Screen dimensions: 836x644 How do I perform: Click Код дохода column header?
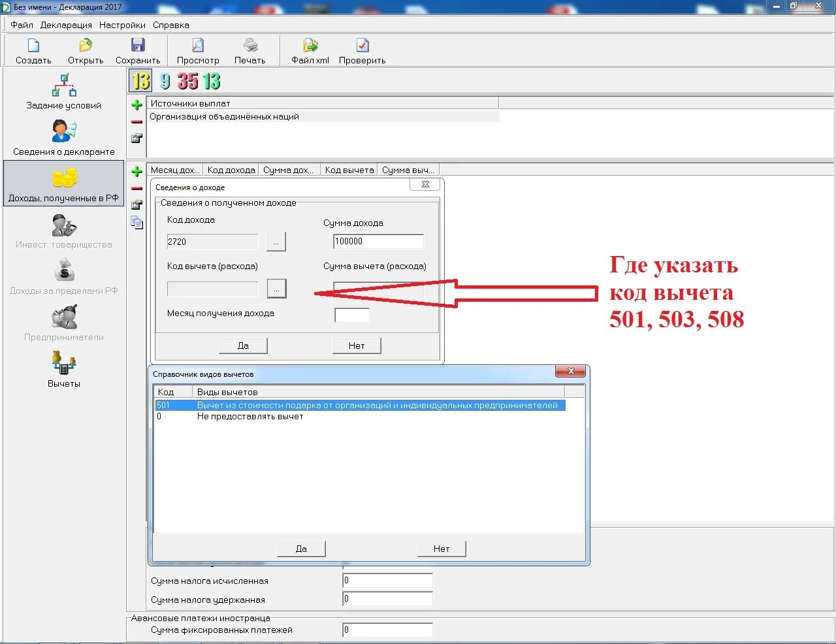coord(231,170)
